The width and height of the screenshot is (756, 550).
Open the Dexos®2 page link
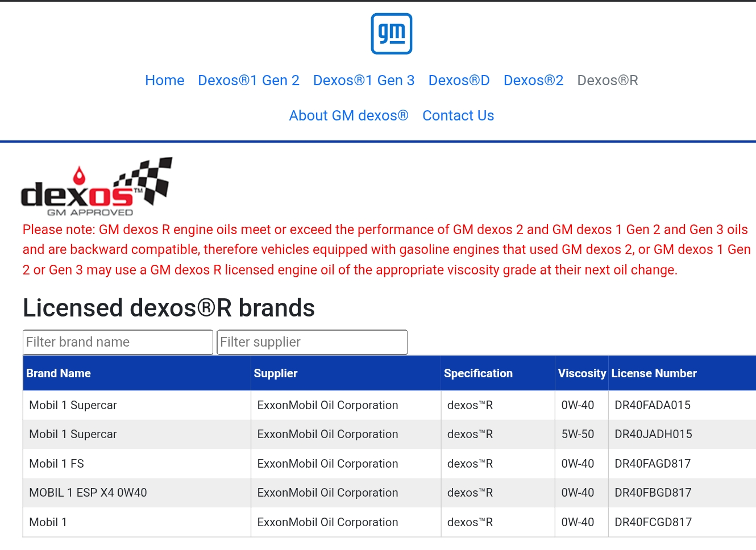[x=534, y=81]
